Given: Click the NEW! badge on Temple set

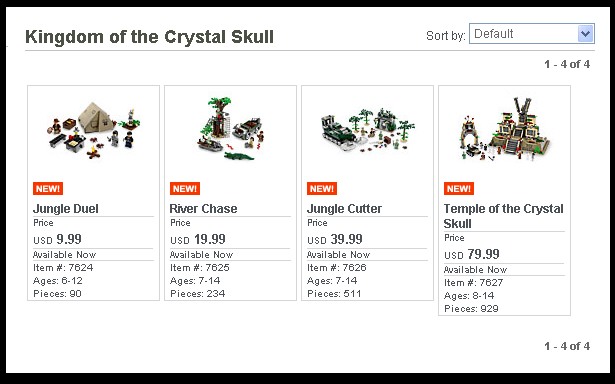Looking at the screenshot, I should [x=459, y=189].
